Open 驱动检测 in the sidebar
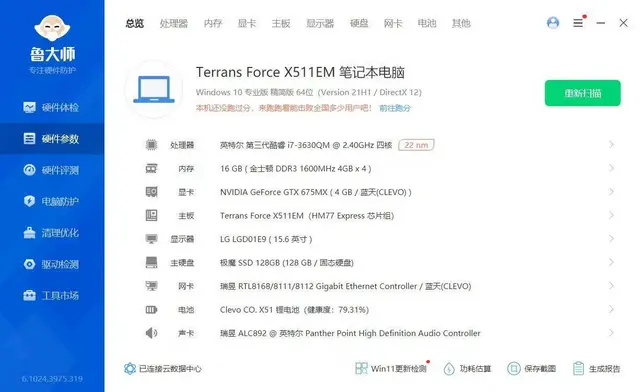Viewport: 640px width, 392px height. [52, 264]
